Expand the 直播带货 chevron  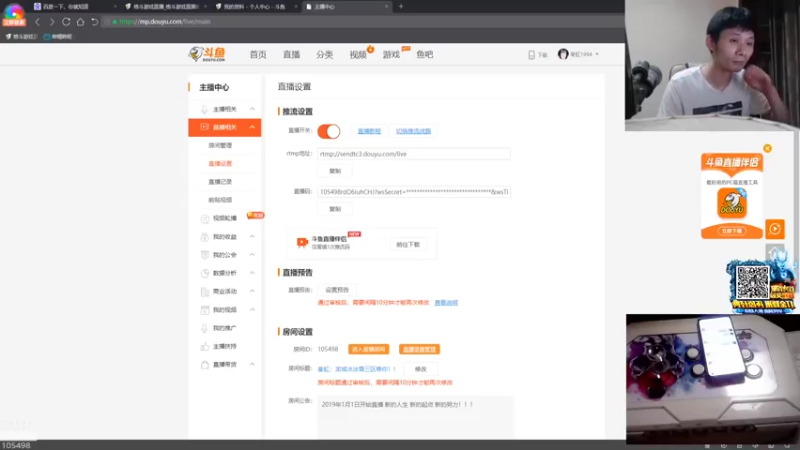(252, 365)
